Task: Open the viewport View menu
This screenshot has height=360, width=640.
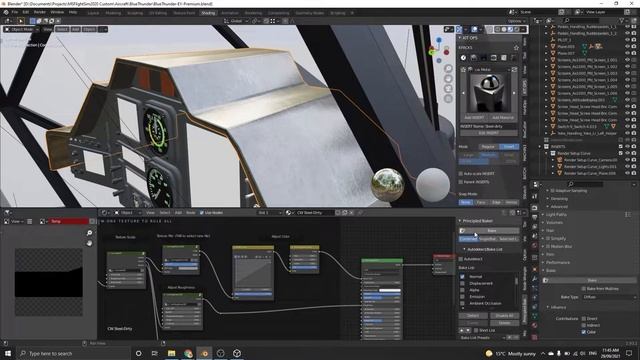Action: point(48,29)
